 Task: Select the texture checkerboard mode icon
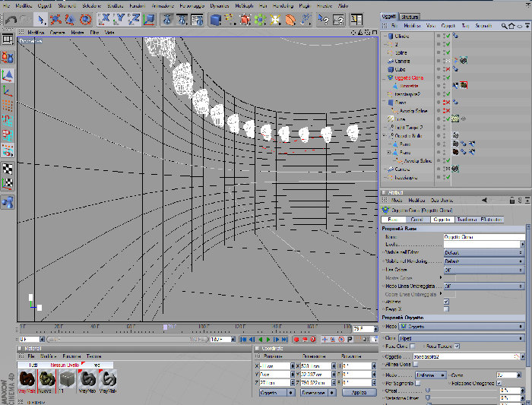8,169
